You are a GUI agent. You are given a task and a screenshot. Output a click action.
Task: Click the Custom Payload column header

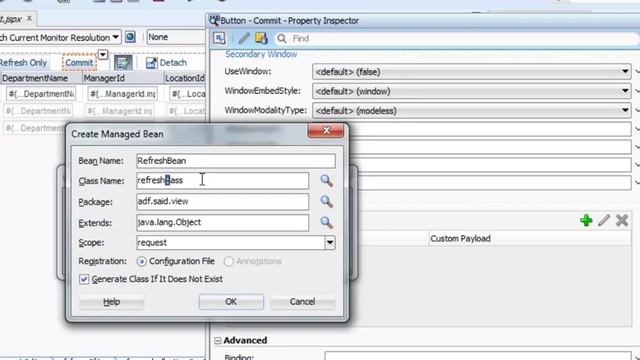tap(529, 238)
